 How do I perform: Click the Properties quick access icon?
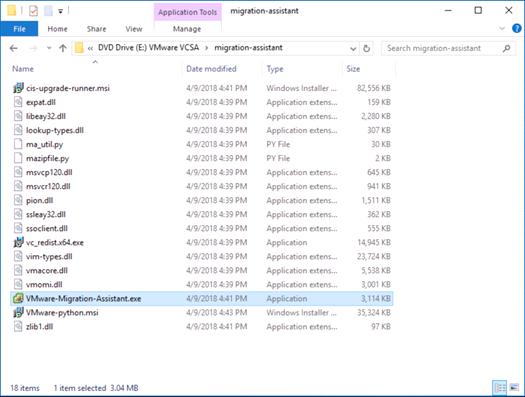[x=33, y=11]
